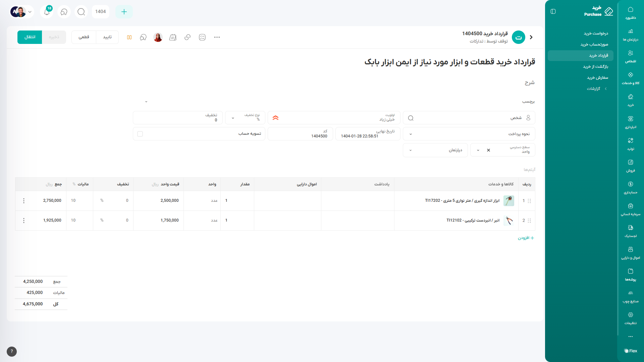
Task: Check the تسویه حساب checkbox
Action: (x=140, y=134)
